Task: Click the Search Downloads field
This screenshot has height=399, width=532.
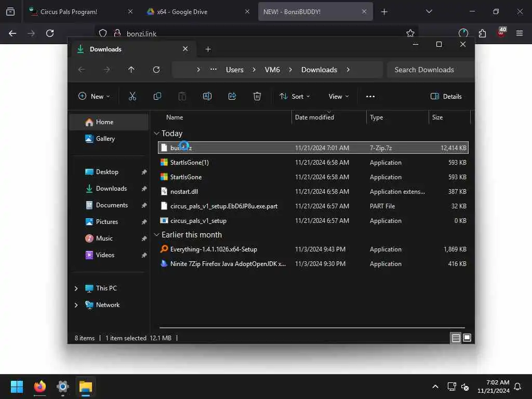Action: [x=430, y=70]
